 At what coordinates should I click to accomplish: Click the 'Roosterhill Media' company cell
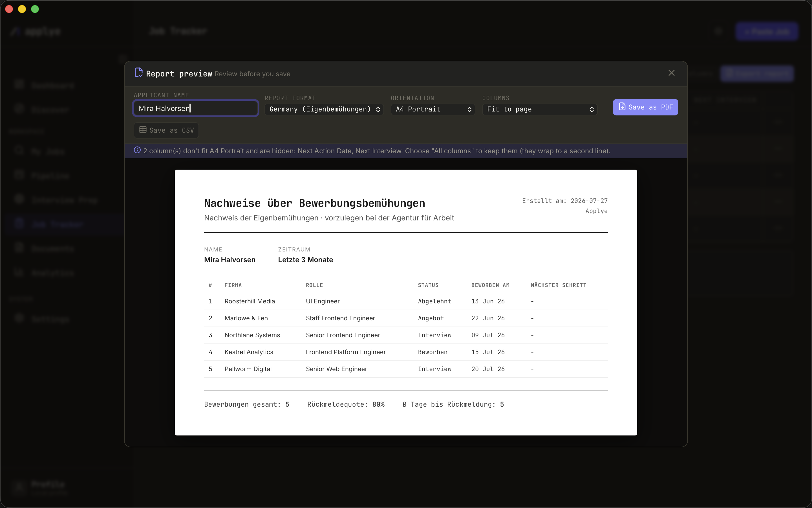pos(250,301)
